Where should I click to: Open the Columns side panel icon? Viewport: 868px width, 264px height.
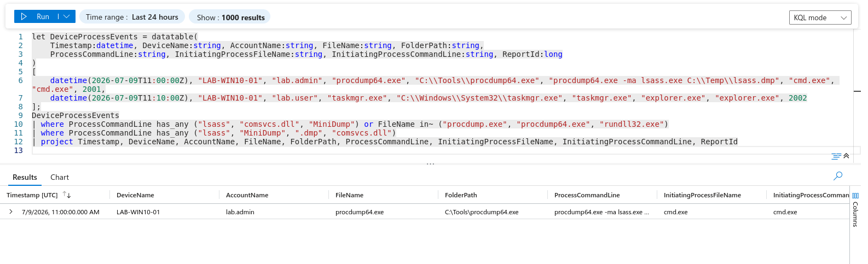[x=855, y=195]
